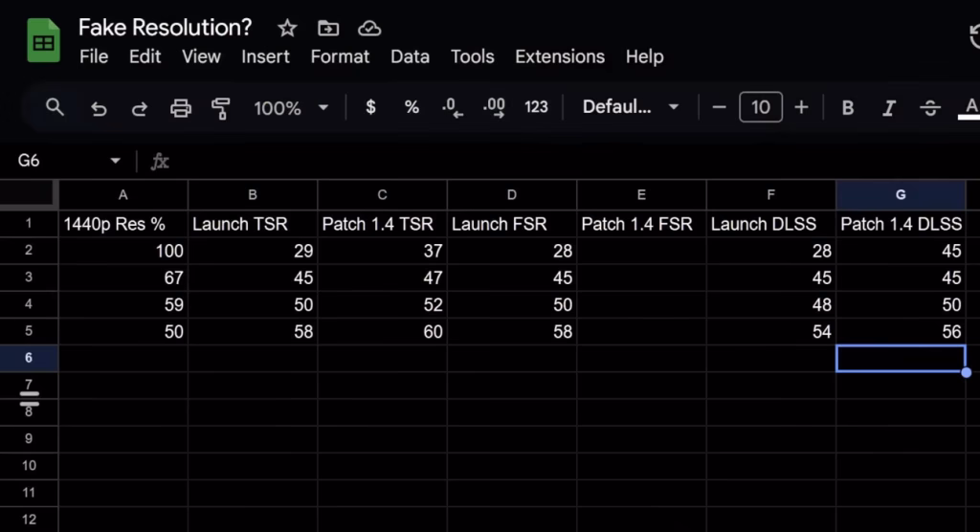The width and height of the screenshot is (980, 532).
Task: Toggle strikethrough formatting
Action: 929,108
